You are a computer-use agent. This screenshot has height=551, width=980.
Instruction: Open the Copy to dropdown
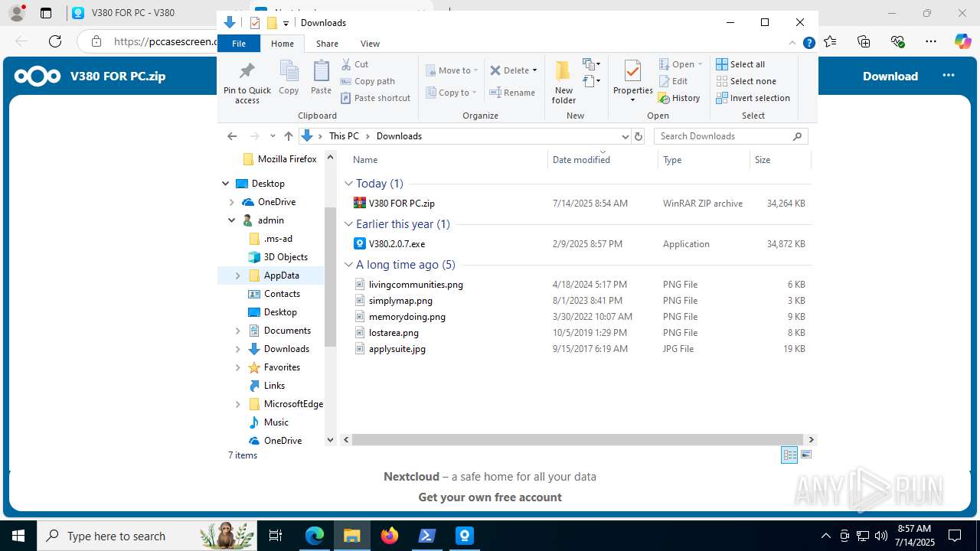click(x=452, y=93)
